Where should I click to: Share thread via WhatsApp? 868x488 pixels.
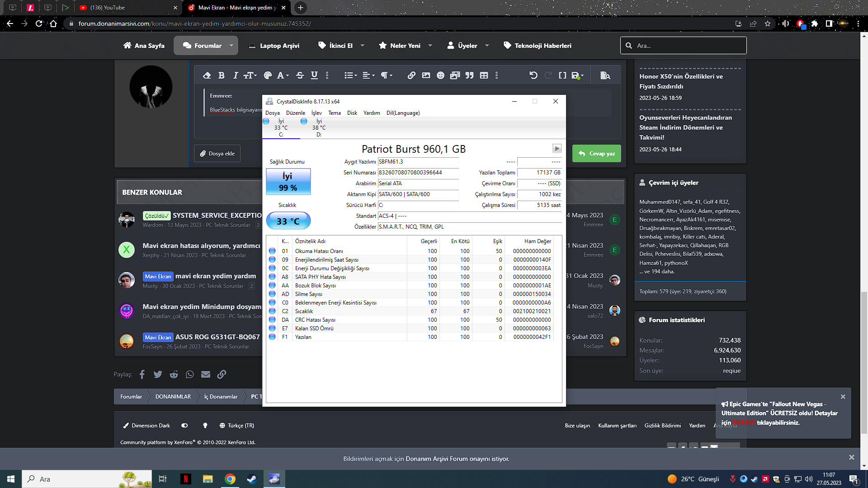click(190, 374)
